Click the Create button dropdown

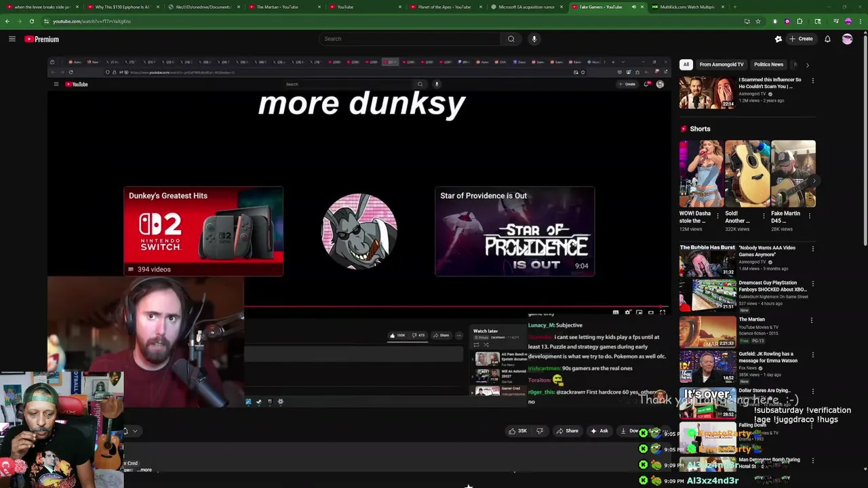click(x=801, y=39)
